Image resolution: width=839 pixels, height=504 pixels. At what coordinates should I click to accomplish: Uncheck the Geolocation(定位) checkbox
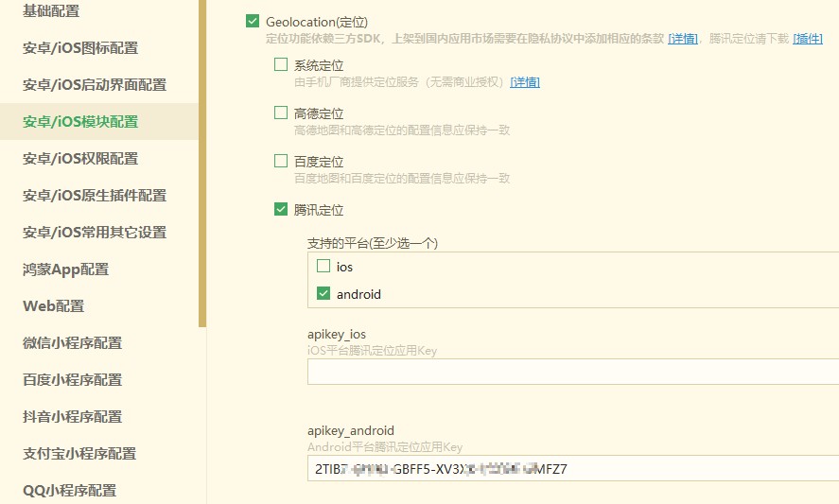253,22
